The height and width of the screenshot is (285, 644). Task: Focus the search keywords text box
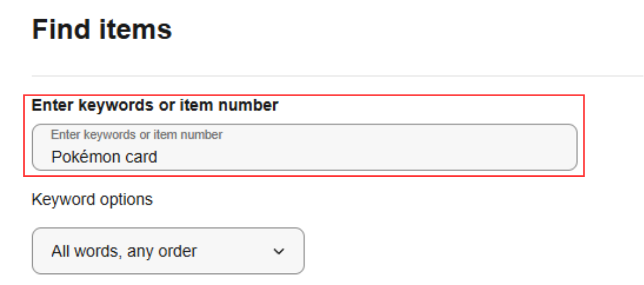coord(304,148)
